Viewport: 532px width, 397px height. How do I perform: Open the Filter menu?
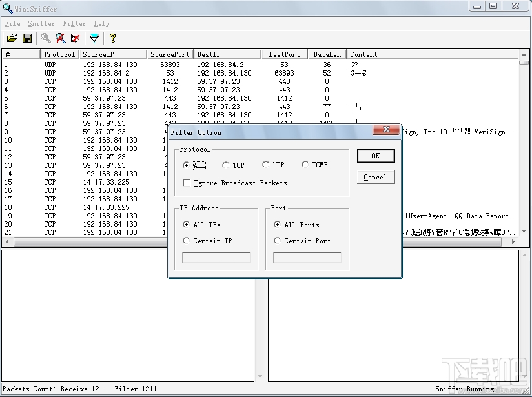point(74,23)
